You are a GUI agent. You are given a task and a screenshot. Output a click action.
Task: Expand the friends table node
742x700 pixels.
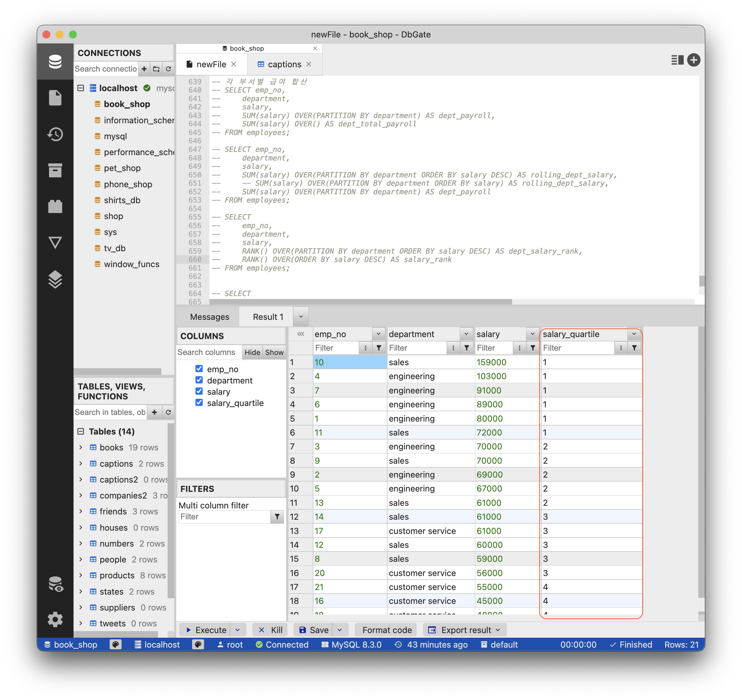(80, 511)
